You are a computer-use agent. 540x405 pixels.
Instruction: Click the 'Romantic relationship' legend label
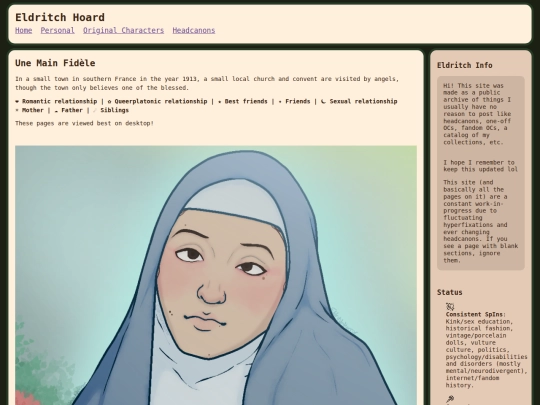coord(60,102)
